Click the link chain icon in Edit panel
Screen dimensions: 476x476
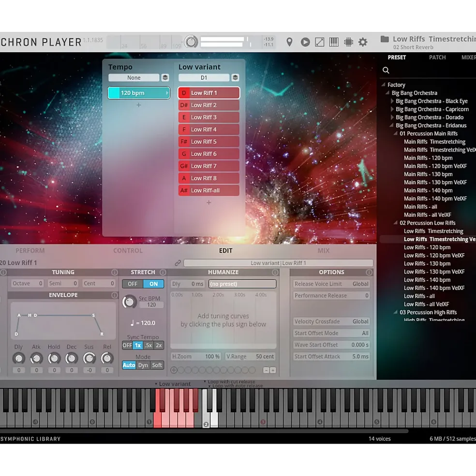(178, 263)
